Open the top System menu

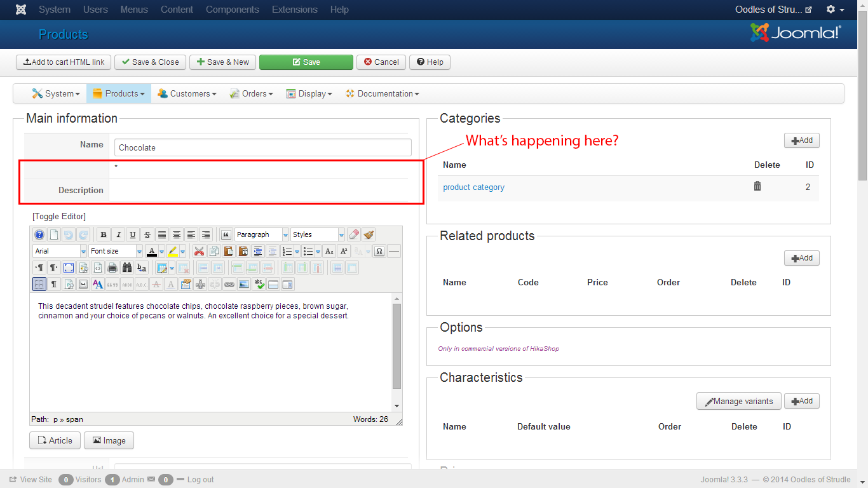(55, 10)
